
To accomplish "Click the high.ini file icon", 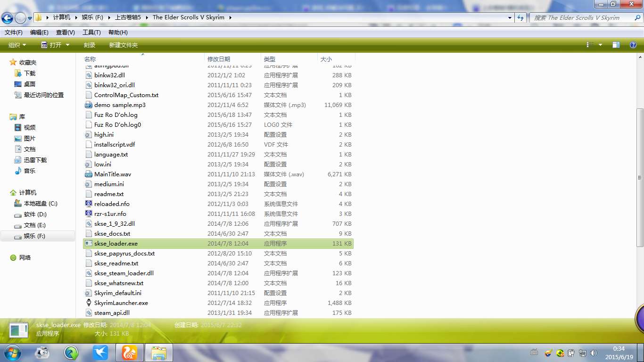I will point(89,135).
